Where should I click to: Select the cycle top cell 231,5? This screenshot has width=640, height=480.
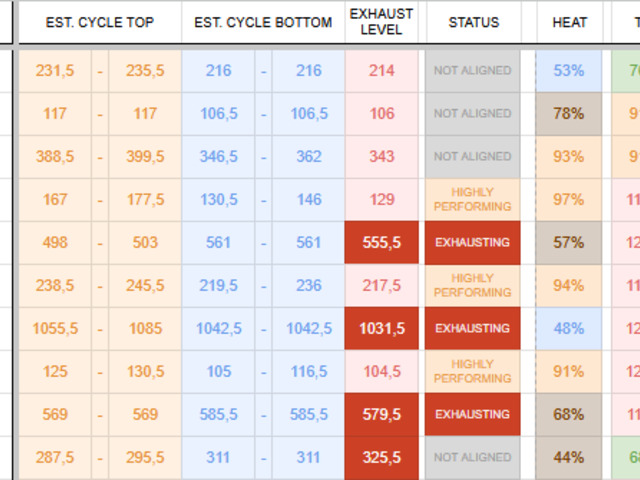(55, 70)
